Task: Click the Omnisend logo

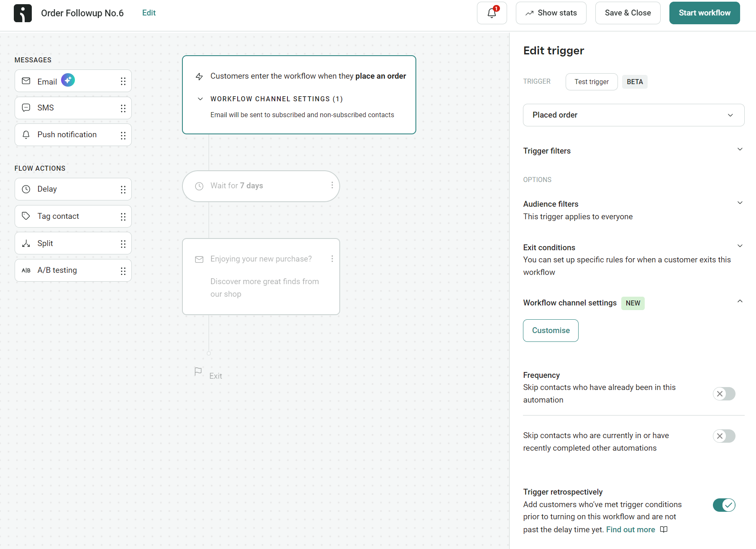Action: (x=23, y=13)
